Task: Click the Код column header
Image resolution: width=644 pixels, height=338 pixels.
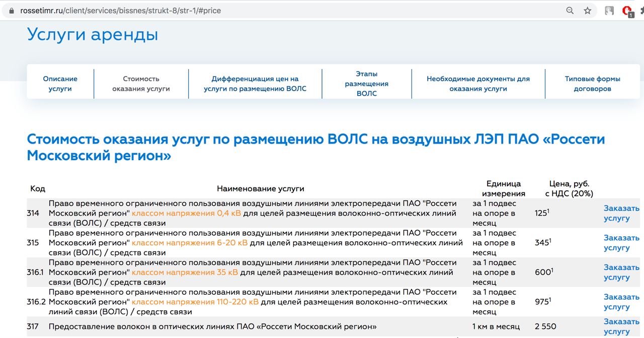Action: (38, 188)
